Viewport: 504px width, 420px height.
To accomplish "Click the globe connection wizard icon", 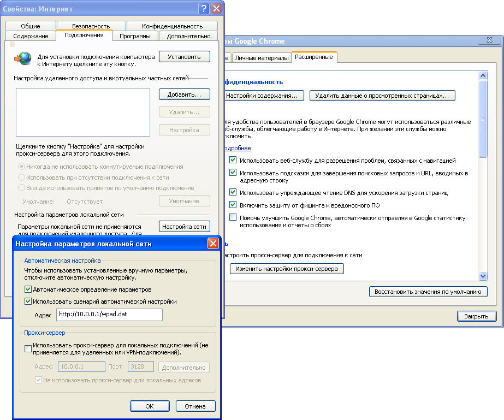I will tap(23, 57).
